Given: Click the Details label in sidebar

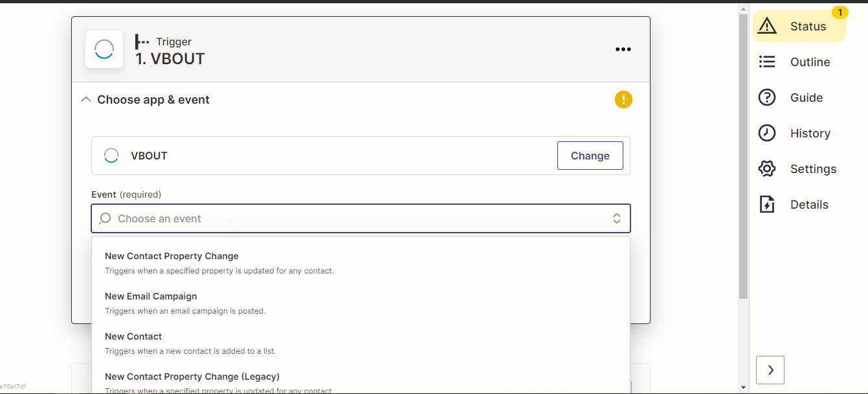Looking at the screenshot, I should [809, 205].
